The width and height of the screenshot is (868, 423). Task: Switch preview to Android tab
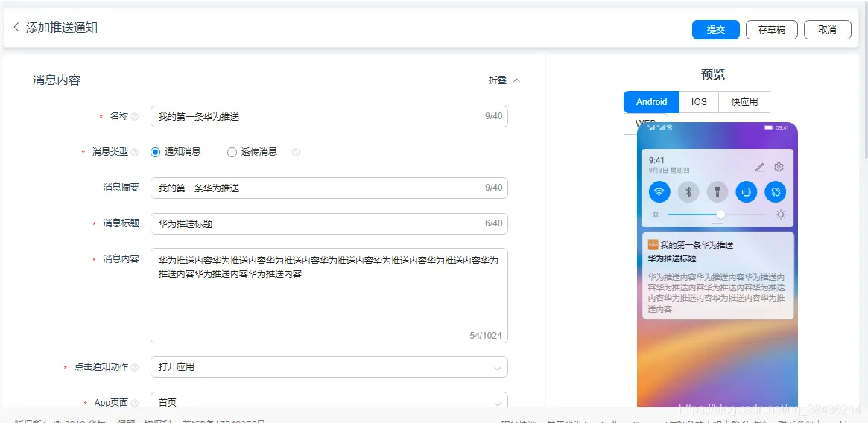(x=651, y=102)
